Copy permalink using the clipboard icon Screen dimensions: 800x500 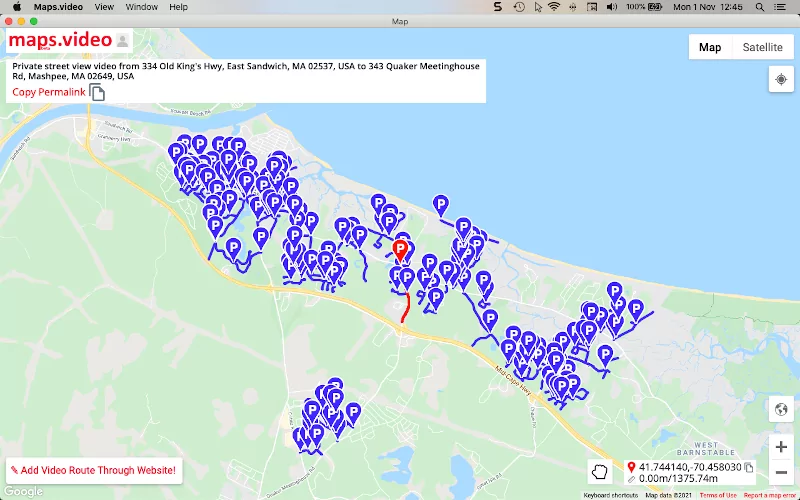tap(97, 92)
